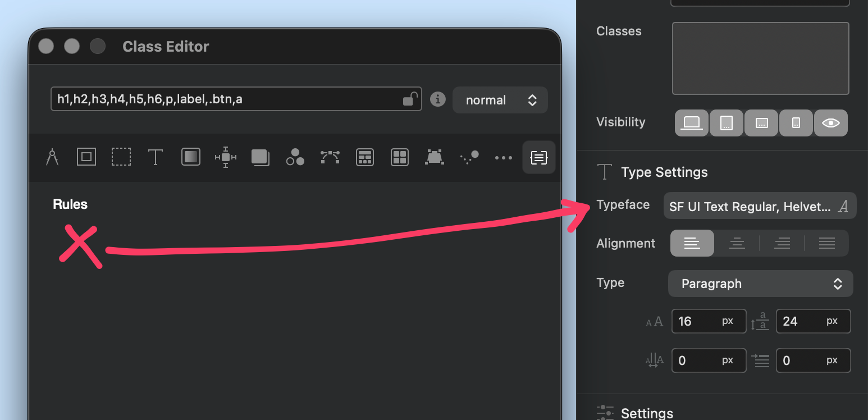Open the Paragraph type dropdown
This screenshot has width=868, height=420.
tap(760, 284)
